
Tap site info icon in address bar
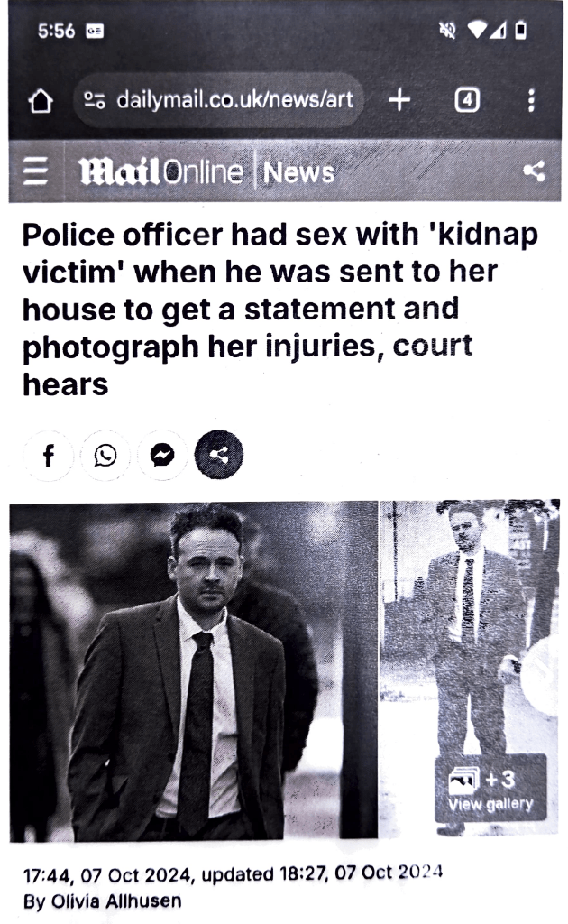coord(94,100)
